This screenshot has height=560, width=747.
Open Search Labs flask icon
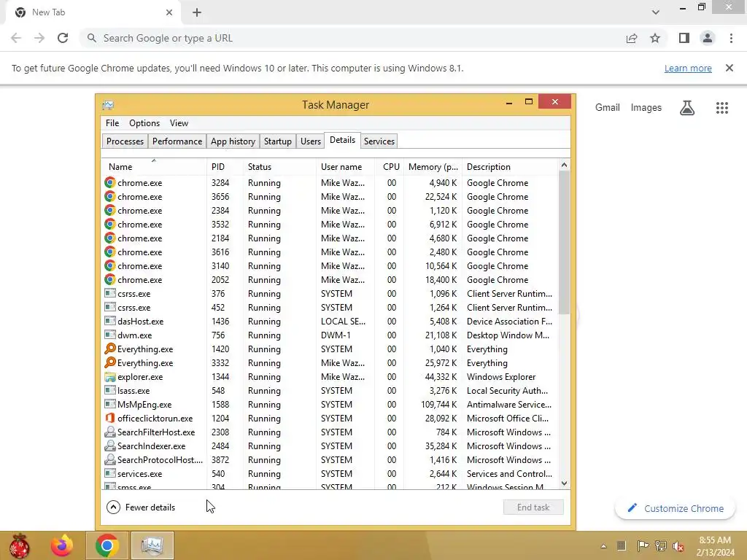tap(687, 108)
